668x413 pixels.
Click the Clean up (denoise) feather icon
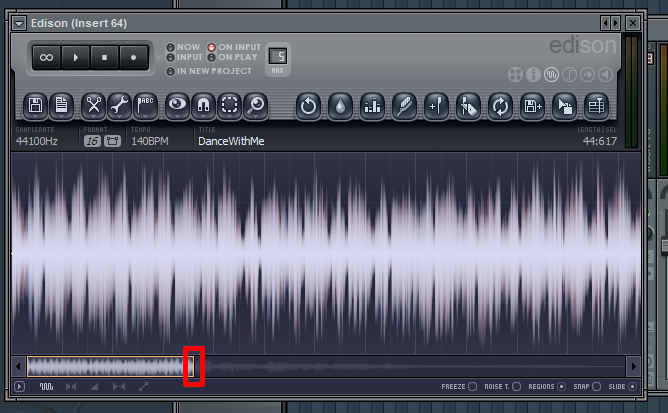click(x=404, y=106)
